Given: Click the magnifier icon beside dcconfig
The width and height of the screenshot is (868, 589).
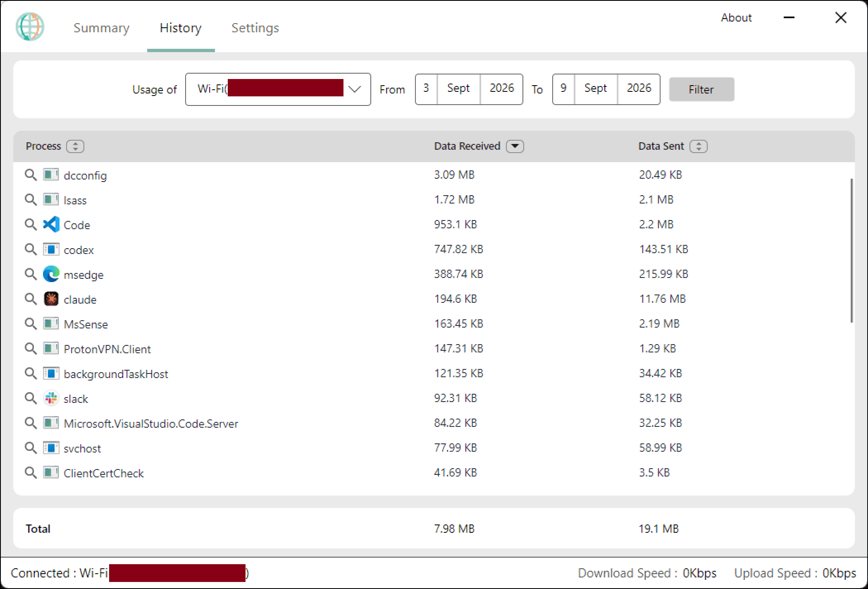Looking at the screenshot, I should tap(31, 175).
